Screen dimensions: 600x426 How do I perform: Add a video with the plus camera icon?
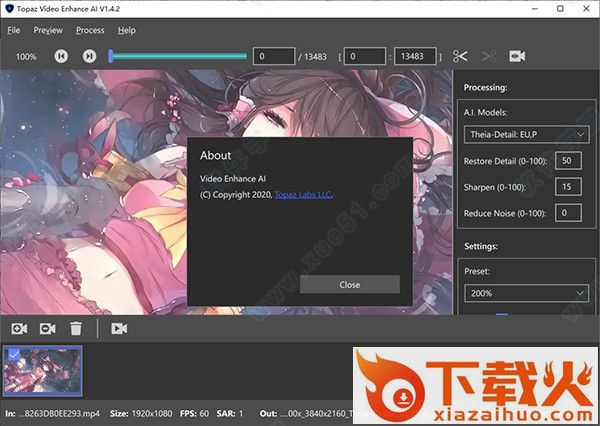(x=19, y=328)
